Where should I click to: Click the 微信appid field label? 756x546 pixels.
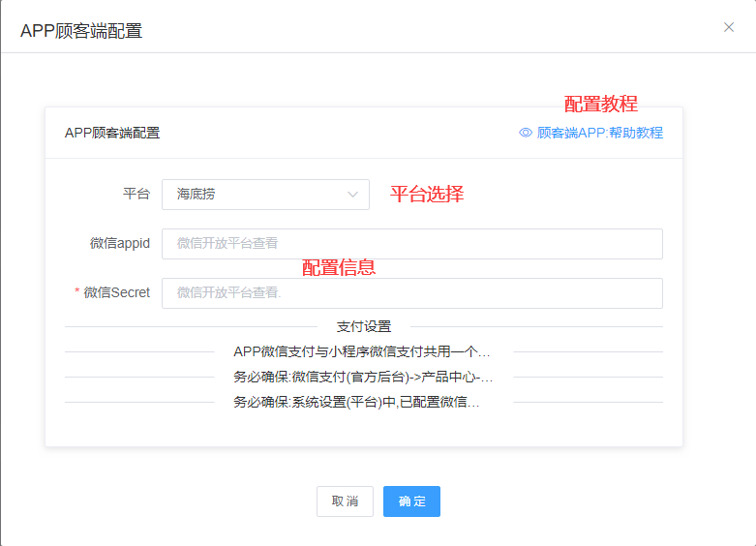pyautogui.click(x=120, y=244)
